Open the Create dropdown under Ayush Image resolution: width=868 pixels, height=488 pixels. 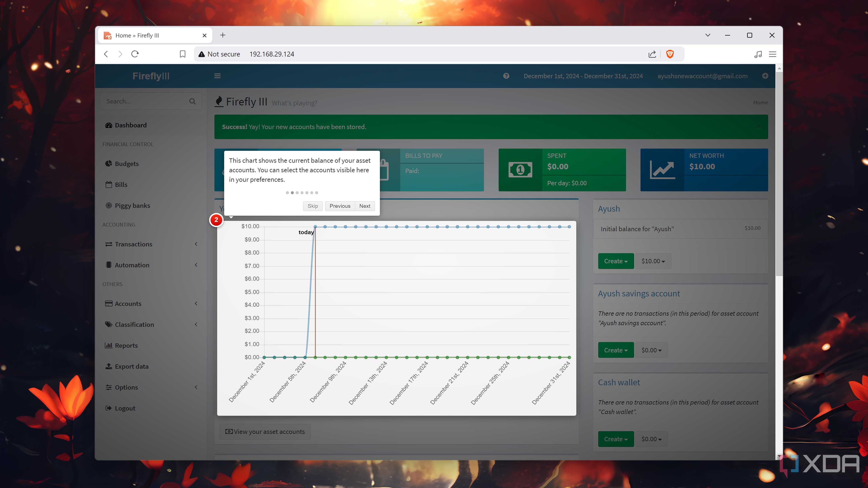coord(616,261)
